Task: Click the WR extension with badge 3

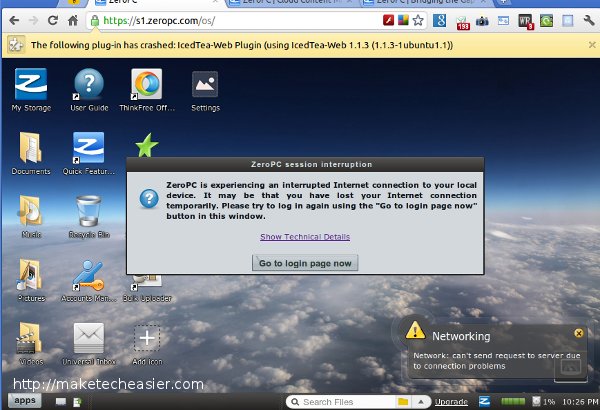Action: click(x=525, y=21)
